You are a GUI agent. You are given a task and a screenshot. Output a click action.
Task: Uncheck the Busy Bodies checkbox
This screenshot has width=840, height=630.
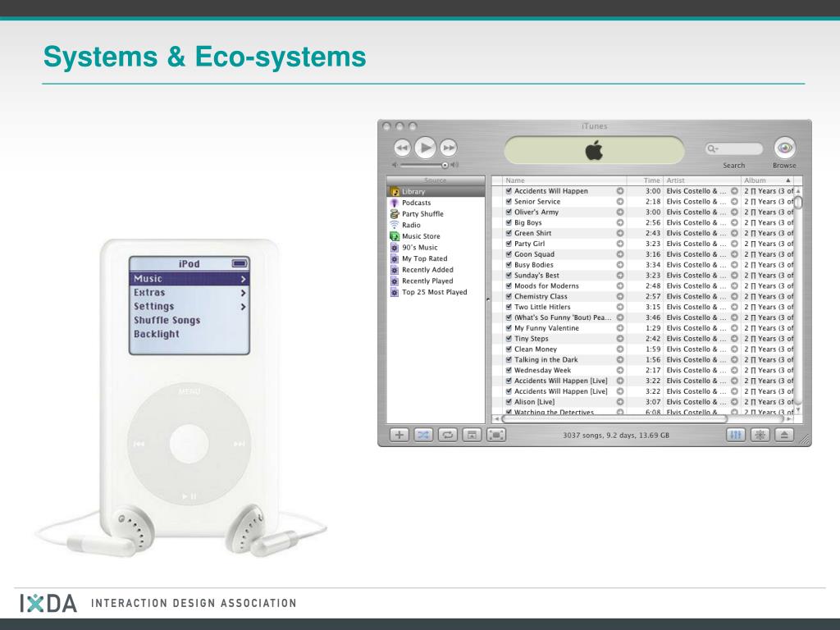[x=509, y=265]
